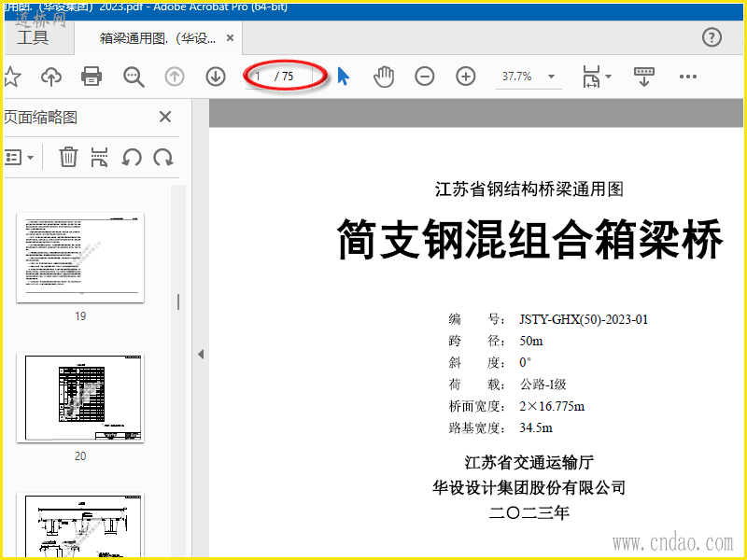The height and width of the screenshot is (560, 747).
Task: Click the bridge width value 2×16.775m
Action: click(x=552, y=406)
